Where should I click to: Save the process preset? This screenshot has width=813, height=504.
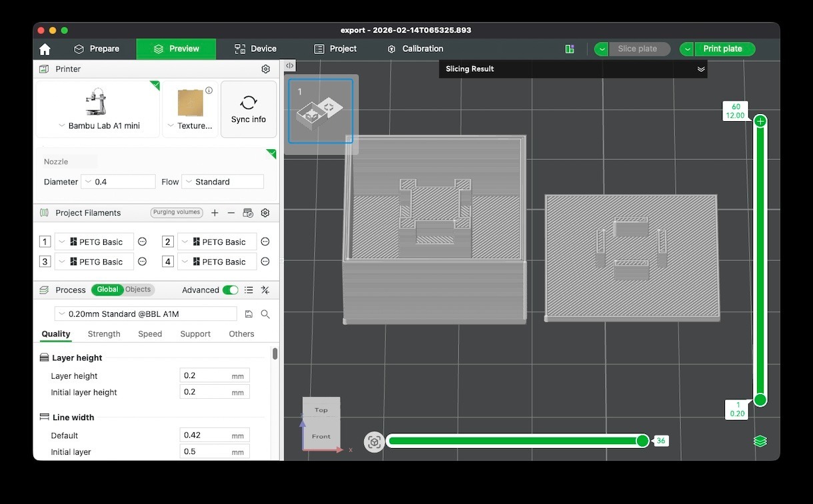(249, 314)
